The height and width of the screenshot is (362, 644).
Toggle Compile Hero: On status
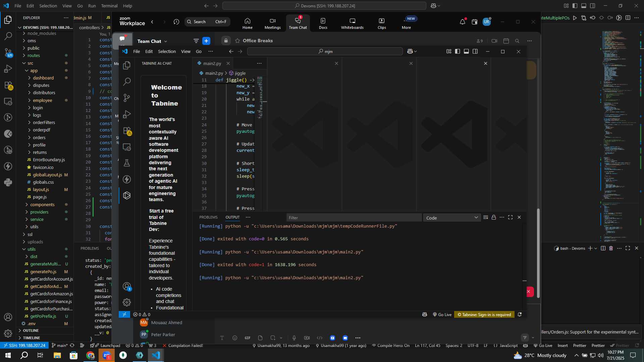pos(390,346)
